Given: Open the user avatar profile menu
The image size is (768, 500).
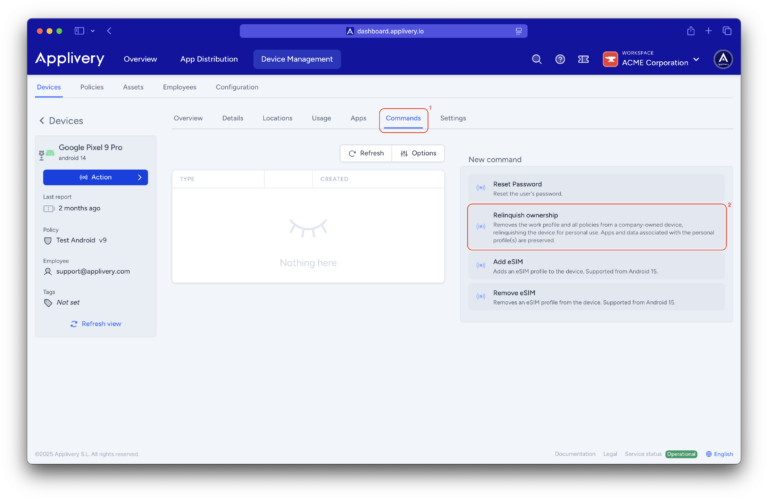Looking at the screenshot, I should tap(723, 59).
